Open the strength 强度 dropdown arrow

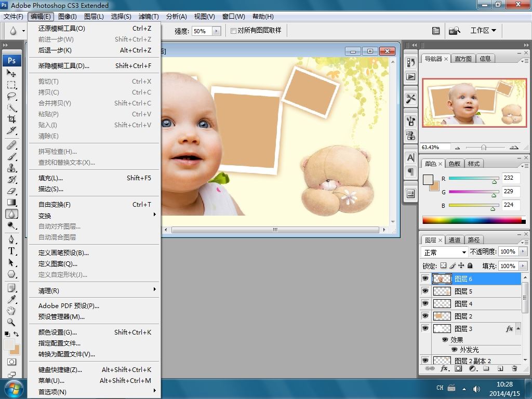coord(217,31)
